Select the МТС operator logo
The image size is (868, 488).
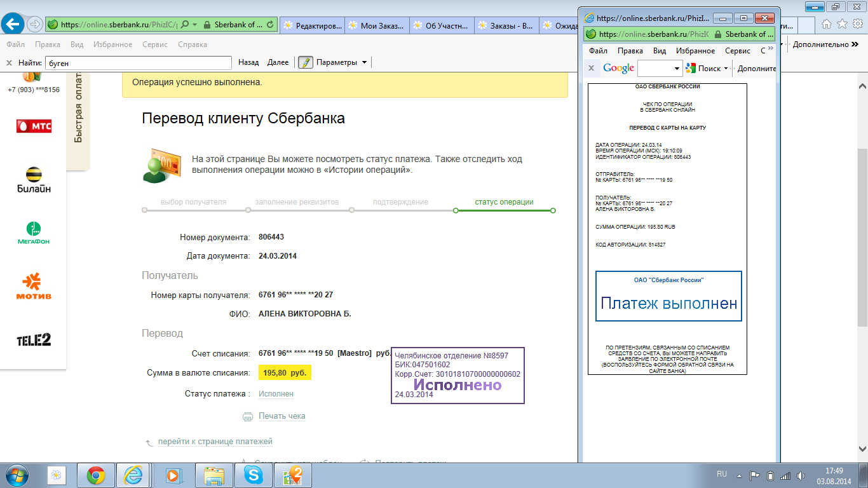click(34, 126)
